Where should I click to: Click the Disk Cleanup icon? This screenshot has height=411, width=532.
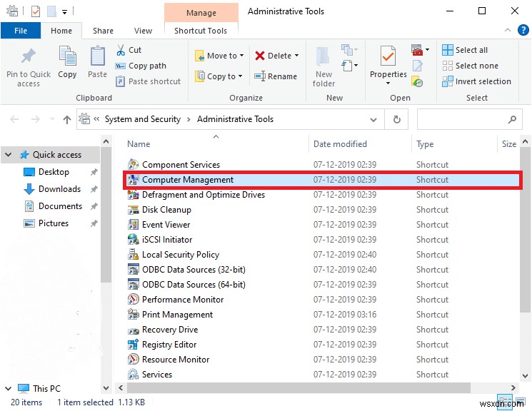[x=133, y=210]
